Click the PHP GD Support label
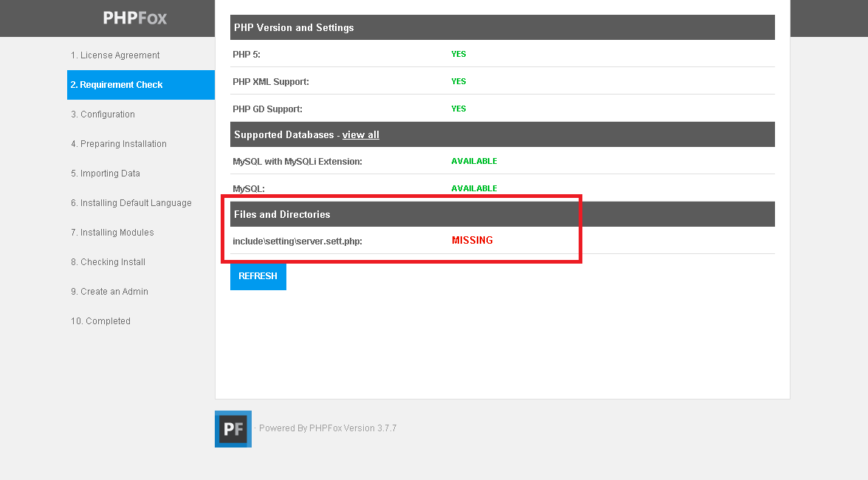 point(267,109)
